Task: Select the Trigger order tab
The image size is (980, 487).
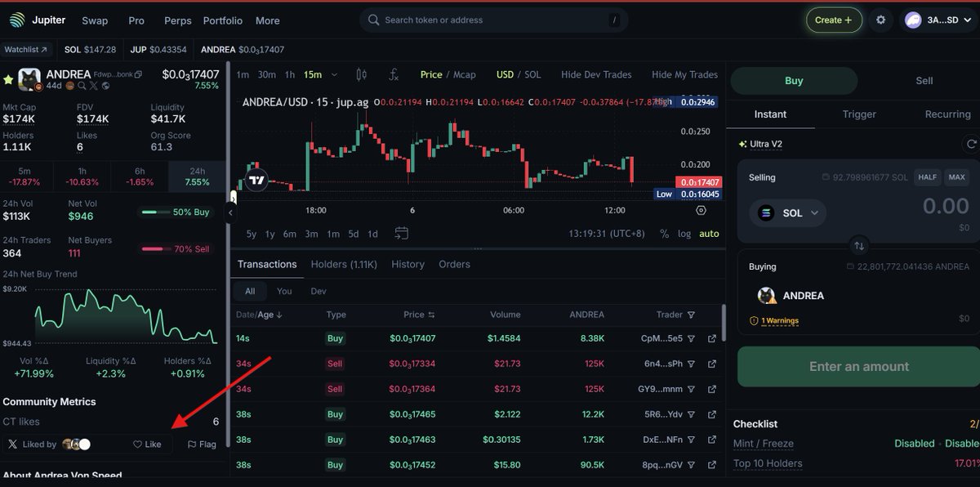Action: click(x=859, y=114)
